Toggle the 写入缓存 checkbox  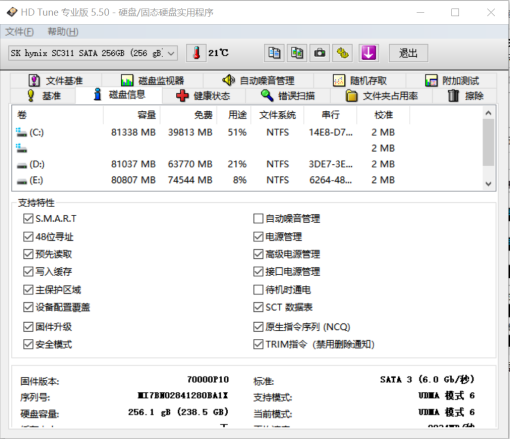[x=28, y=271]
